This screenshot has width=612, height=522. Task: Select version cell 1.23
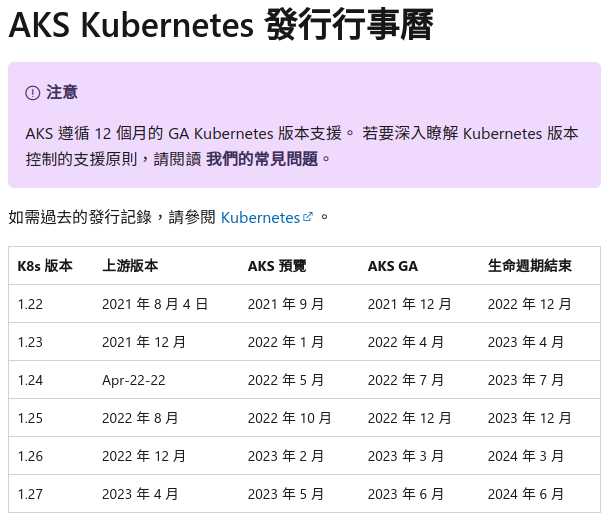coord(30,342)
